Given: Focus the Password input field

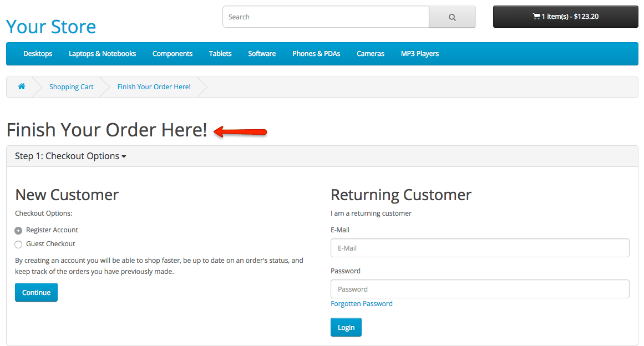Looking at the screenshot, I should (480, 289).
